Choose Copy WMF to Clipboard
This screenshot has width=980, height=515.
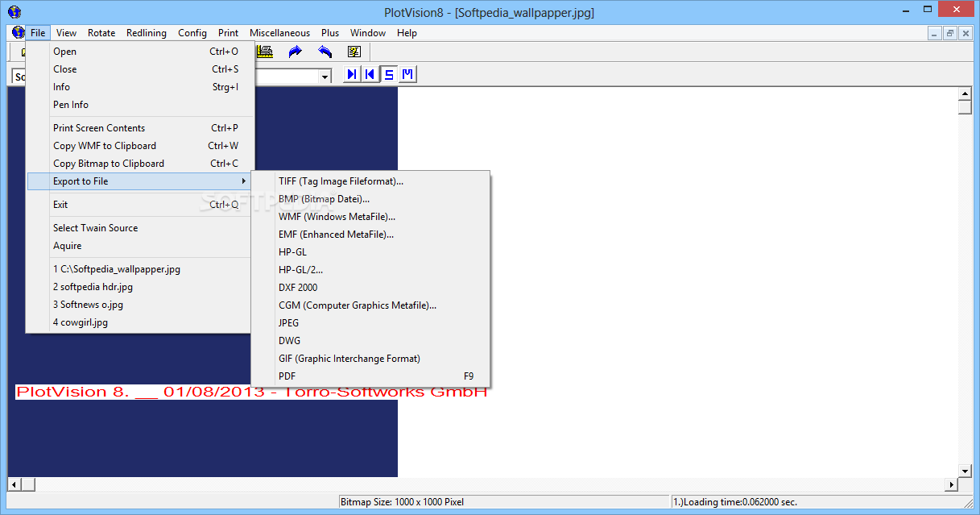click(140, 146)
